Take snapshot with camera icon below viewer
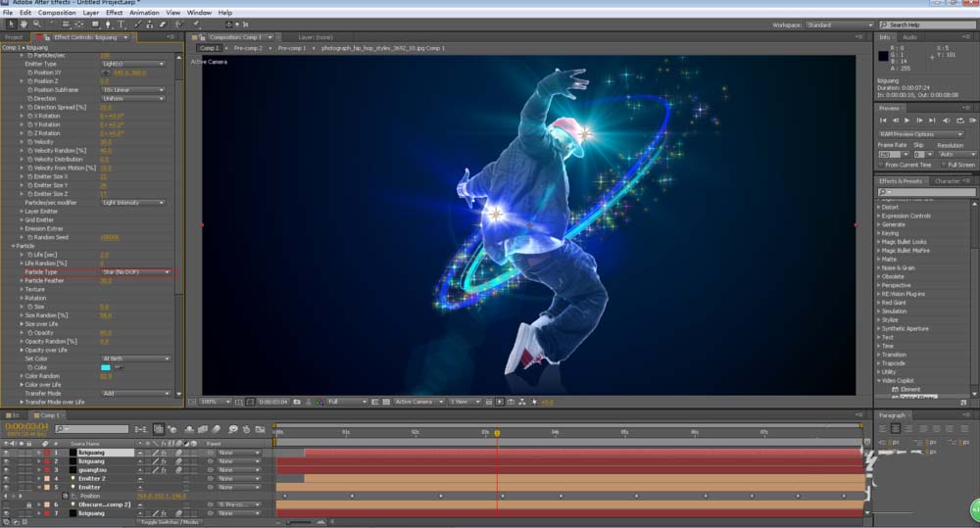Screen dimensions: 980x528 [297, 402]
